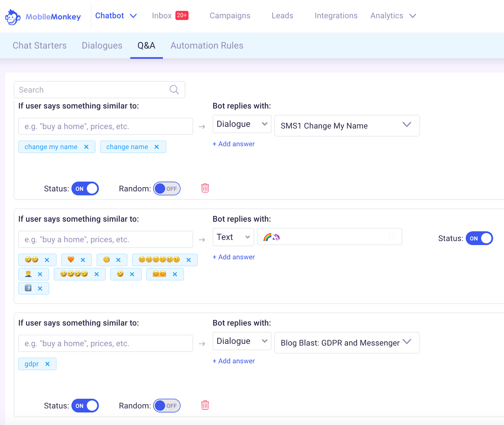The image size is (504, 425).
Task: Remove the two hugging emojis tag
Action: click(x=175, y=274)
